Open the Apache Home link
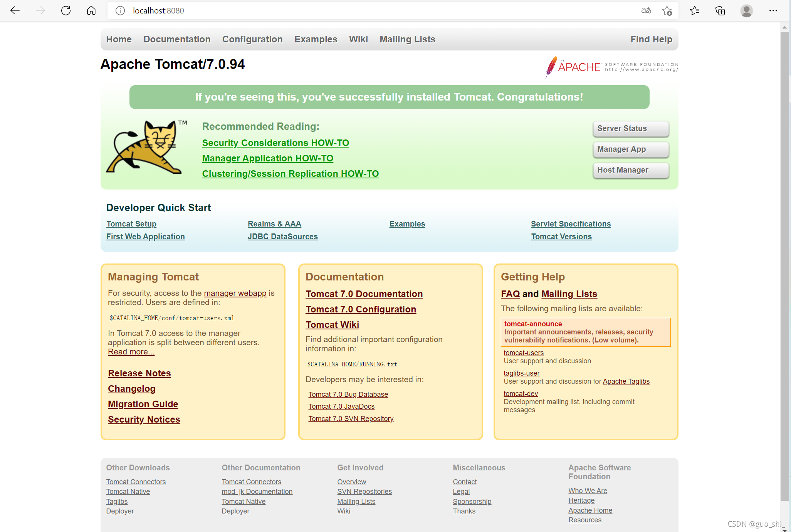 point(590,510)
